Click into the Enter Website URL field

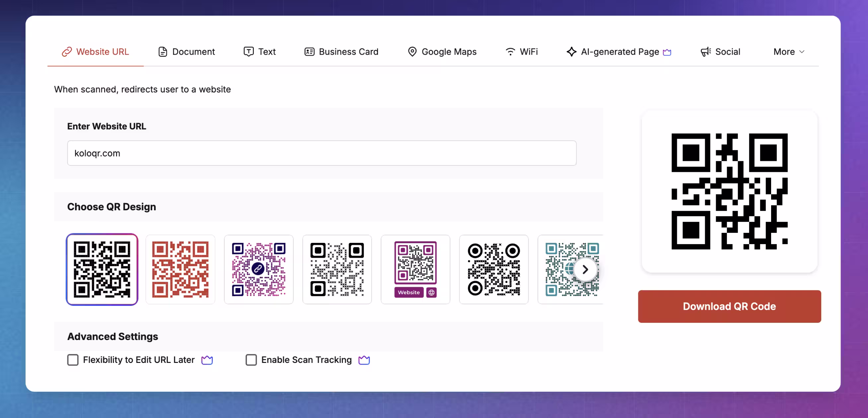click(x=322, y=153)
